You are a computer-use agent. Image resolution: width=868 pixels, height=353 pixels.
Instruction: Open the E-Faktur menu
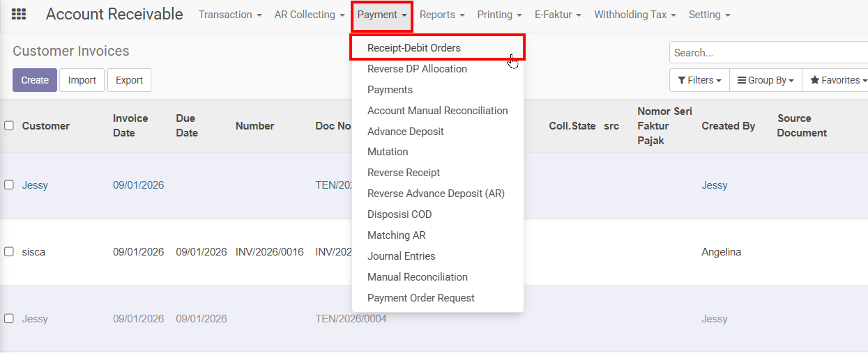click(558, 15)
